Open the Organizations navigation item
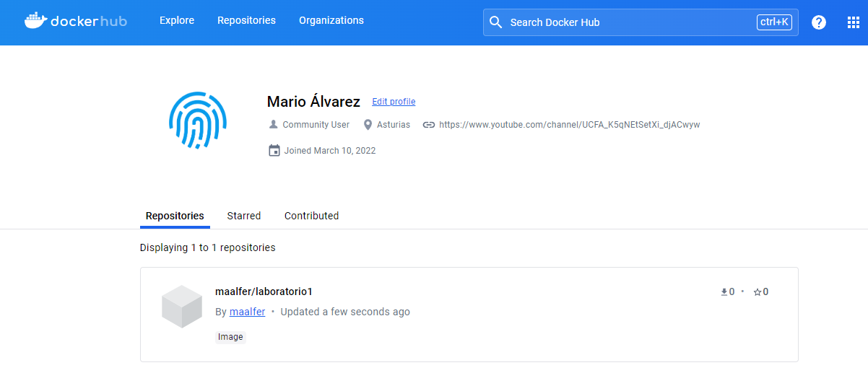The width and height of the screenshot is (868, 373). coord(331,20)
